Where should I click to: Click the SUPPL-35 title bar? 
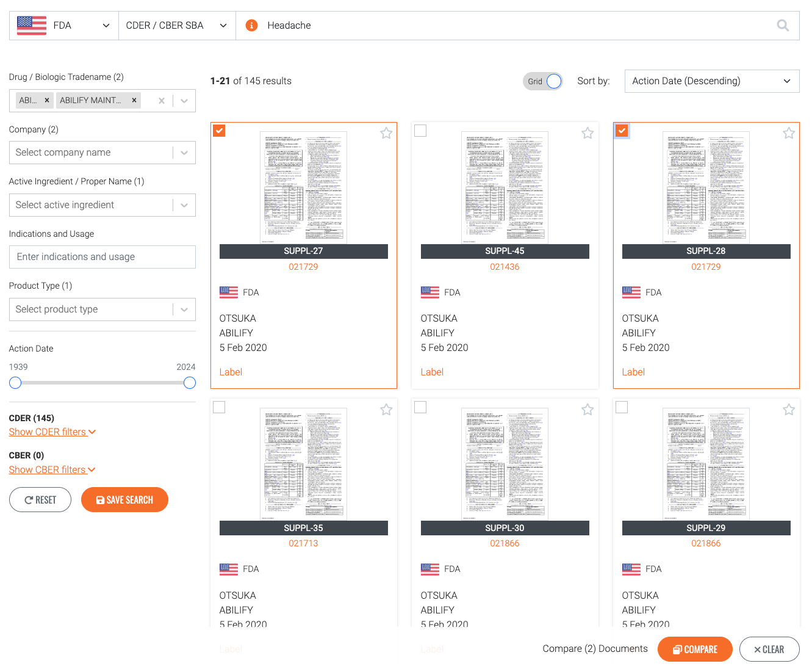(x=303, y=528)
